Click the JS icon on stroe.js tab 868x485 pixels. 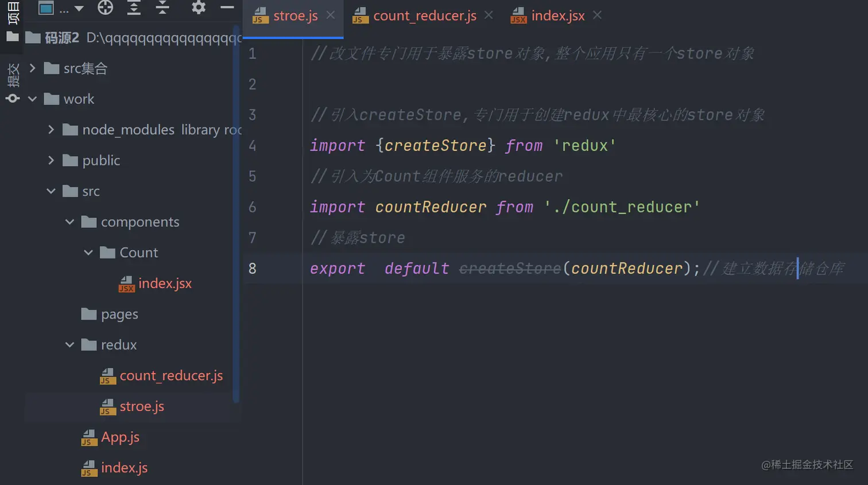pyautogui.click(x=260, y=15)
